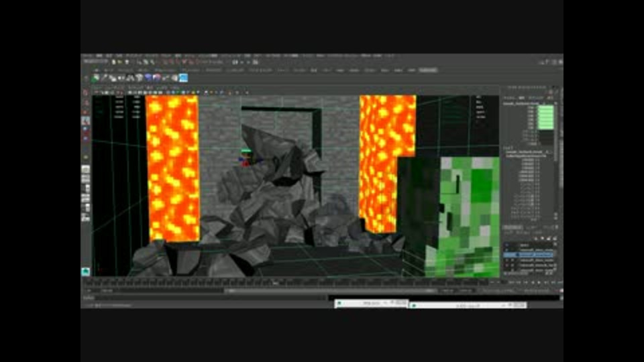
Task: Choose the Scale tool in the toolbox
Action: point(85,139)
